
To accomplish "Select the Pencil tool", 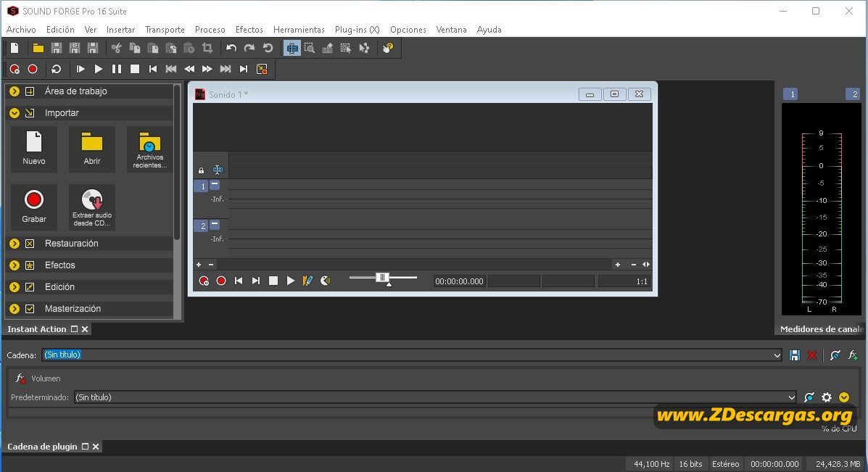I will [328, 48].
